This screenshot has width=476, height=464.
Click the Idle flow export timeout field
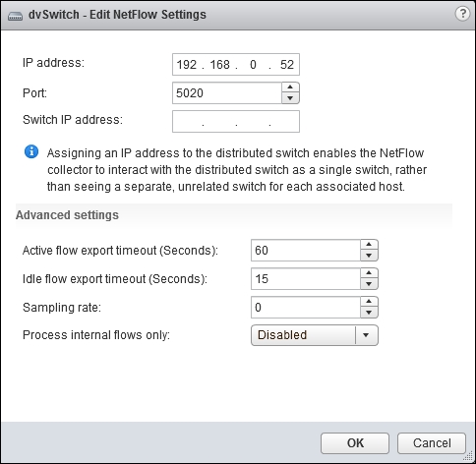point(306,279)
